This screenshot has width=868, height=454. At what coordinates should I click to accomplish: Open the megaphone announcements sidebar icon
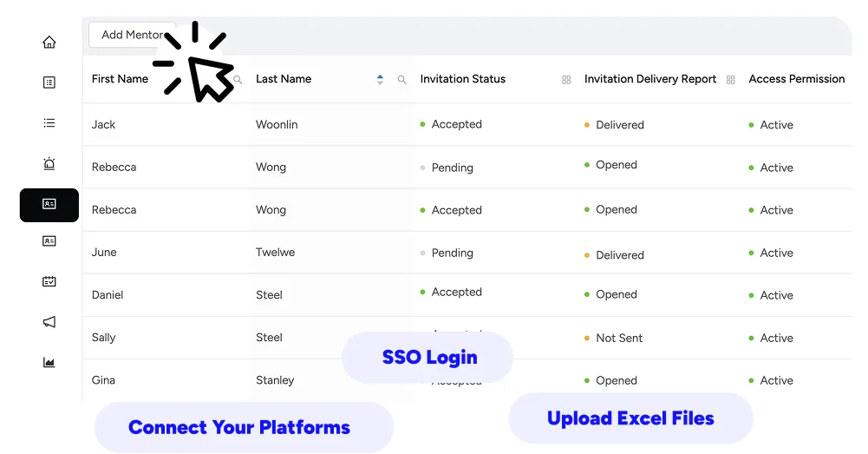[49, 322]
